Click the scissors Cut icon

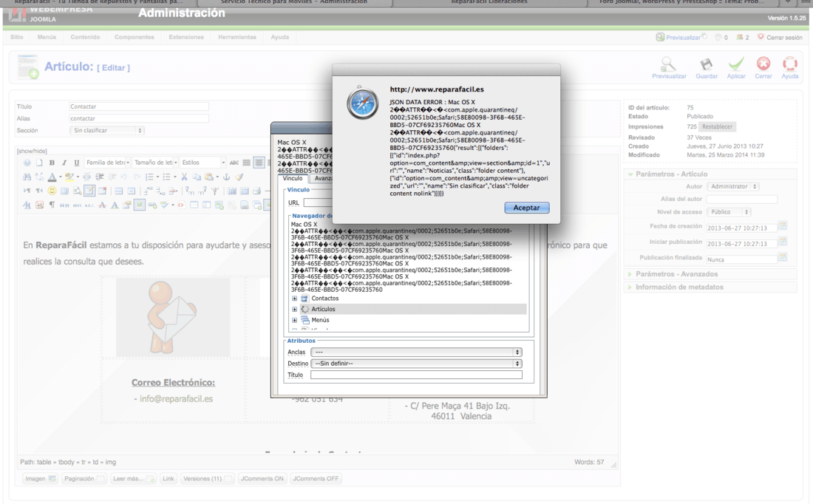tap(184, 177)
